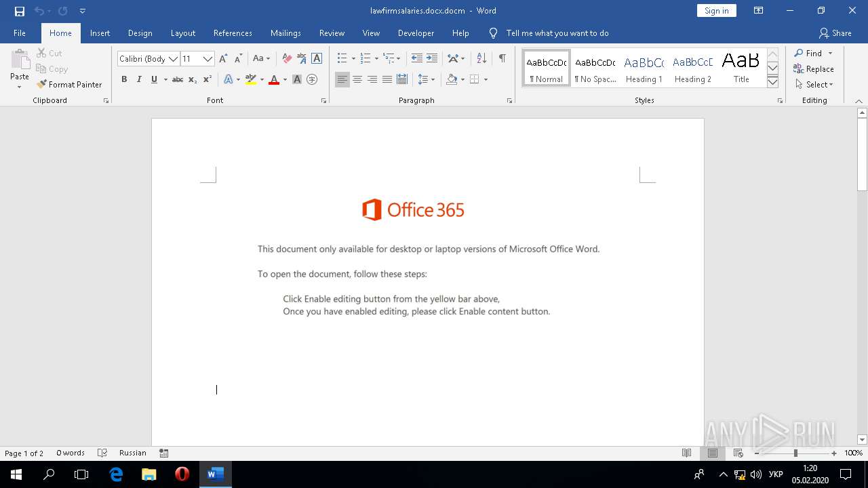Toggle Align Left
Viewport: 868px width, 488px height.
pos(342,79)
